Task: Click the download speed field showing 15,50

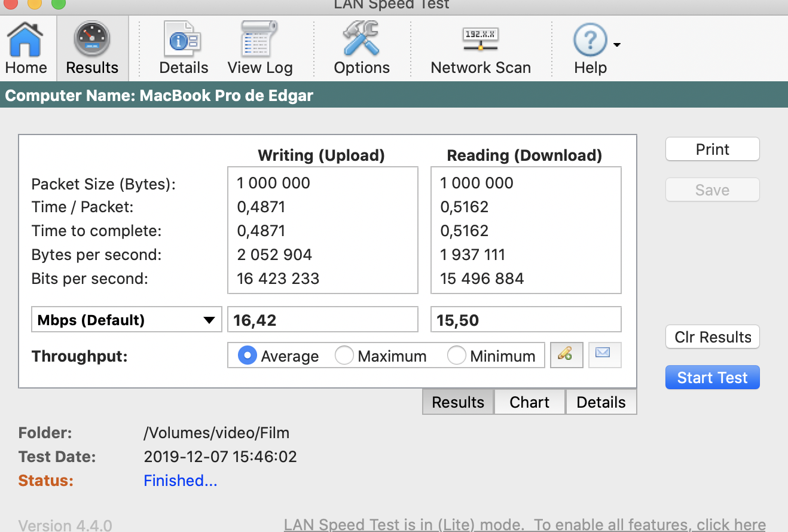Action: click(526, 320)
